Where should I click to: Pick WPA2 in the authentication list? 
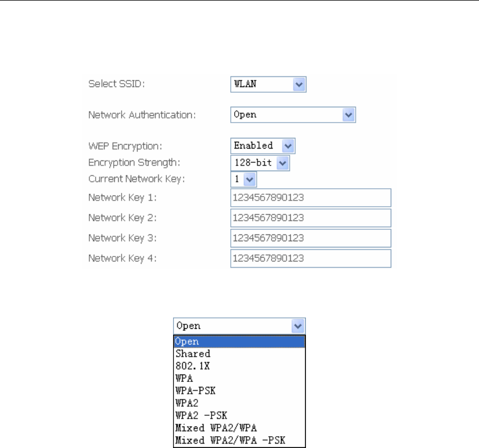point(239,403)
